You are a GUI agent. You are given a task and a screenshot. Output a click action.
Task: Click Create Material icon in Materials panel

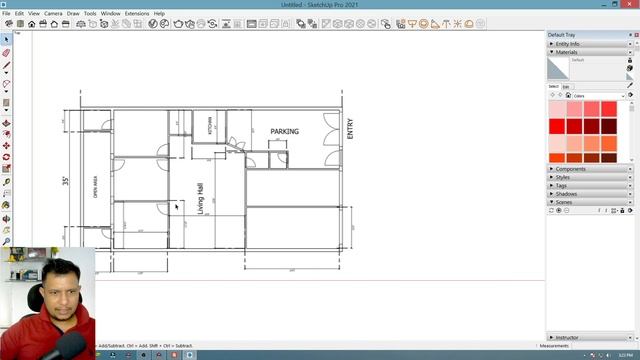point(630,68)
